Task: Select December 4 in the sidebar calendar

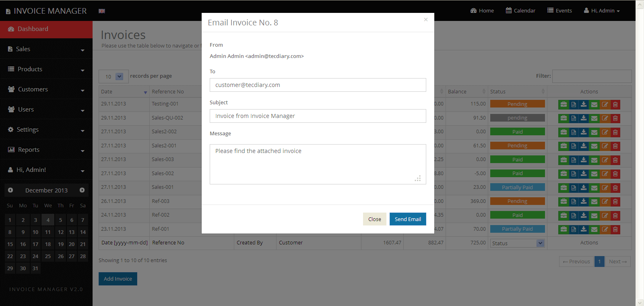Action: (48, 220)
